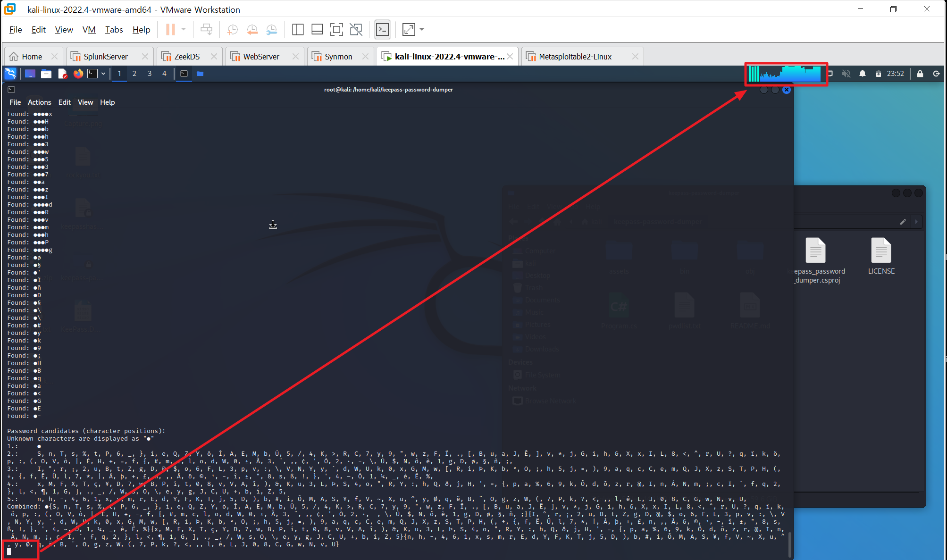Unmute the Kali panel volume icon
This screenshot has height=560, width=947.
tap(846, 74)
